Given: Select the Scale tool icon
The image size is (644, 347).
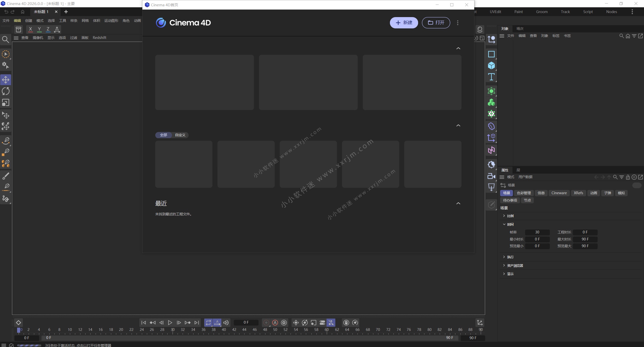Looking at the screenshot, I should tap(6, 103).
